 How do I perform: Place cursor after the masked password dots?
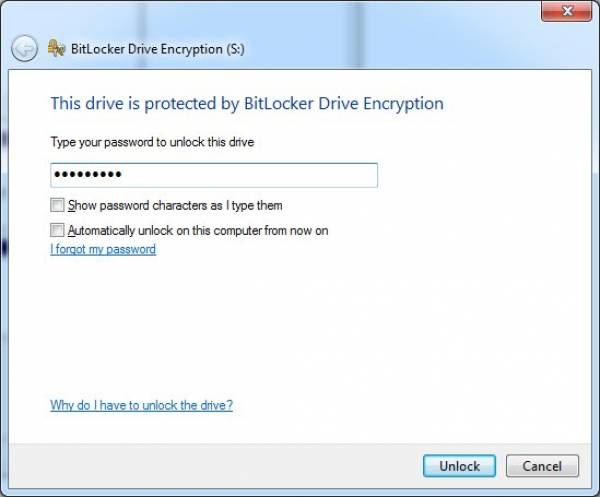click(123, 175)
